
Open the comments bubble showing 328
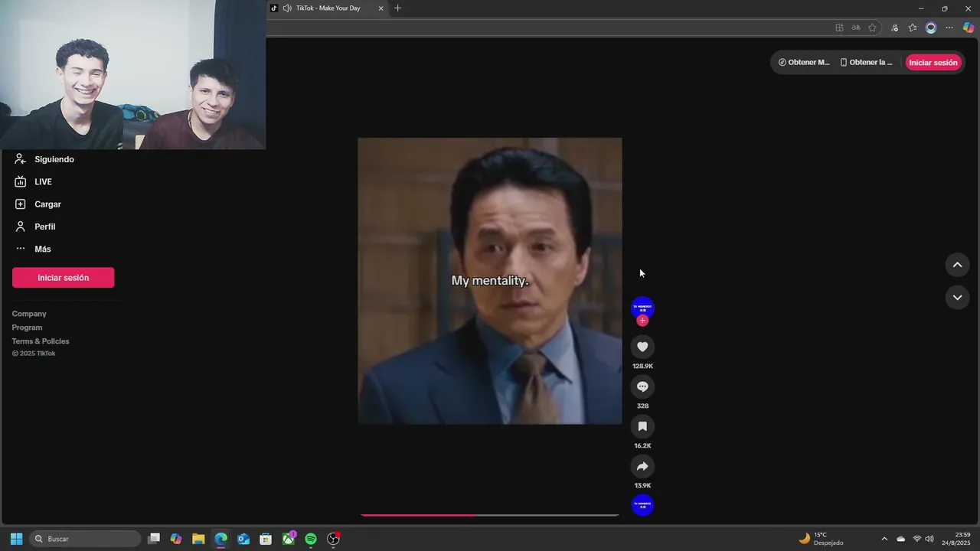point(642,386)
